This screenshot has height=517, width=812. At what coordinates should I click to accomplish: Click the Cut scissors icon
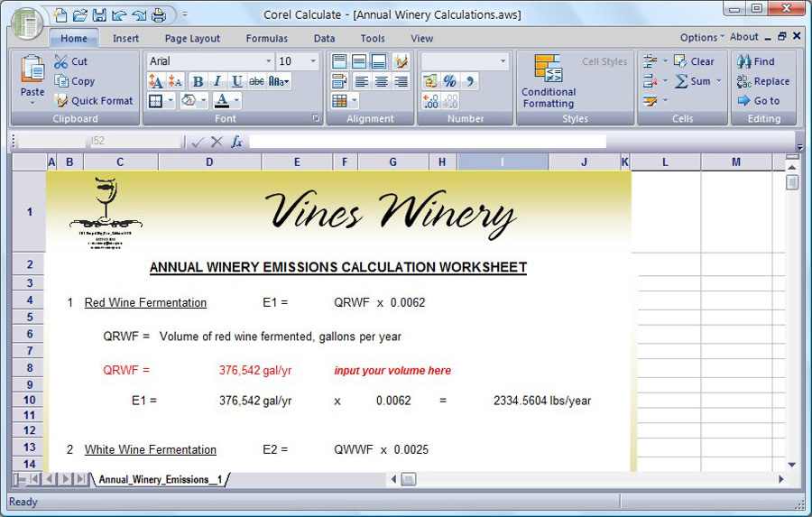coord(61,61)
